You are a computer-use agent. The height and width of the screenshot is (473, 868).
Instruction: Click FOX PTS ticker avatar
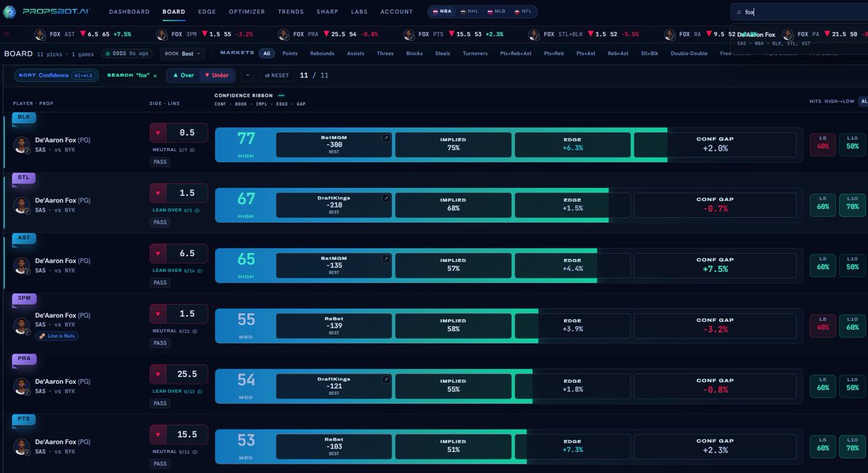[x=409, y=34]
